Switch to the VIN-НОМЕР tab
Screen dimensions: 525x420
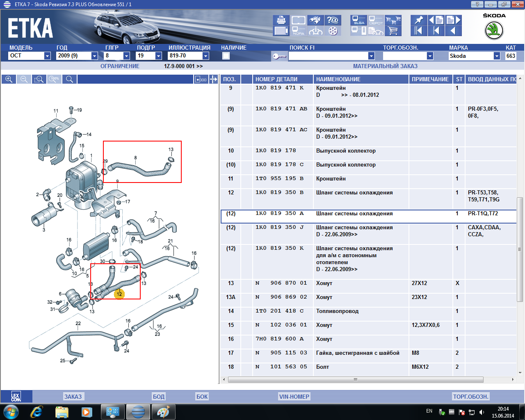(294, 397)
